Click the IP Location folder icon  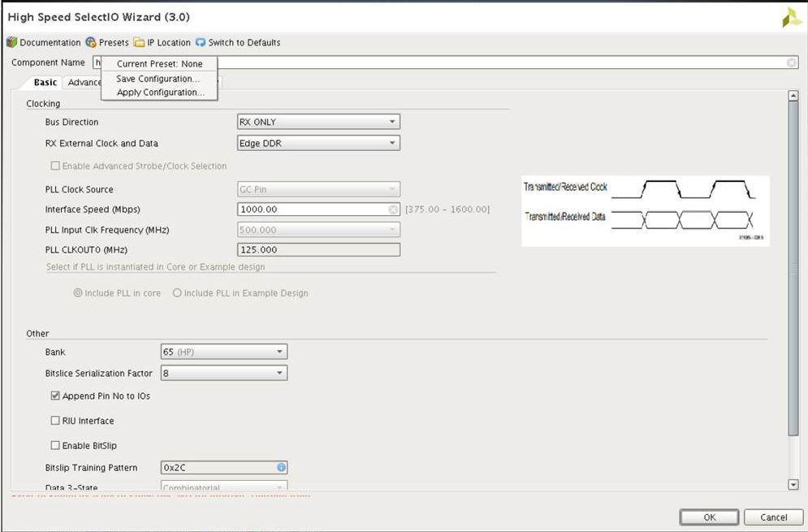pos(139,42)
